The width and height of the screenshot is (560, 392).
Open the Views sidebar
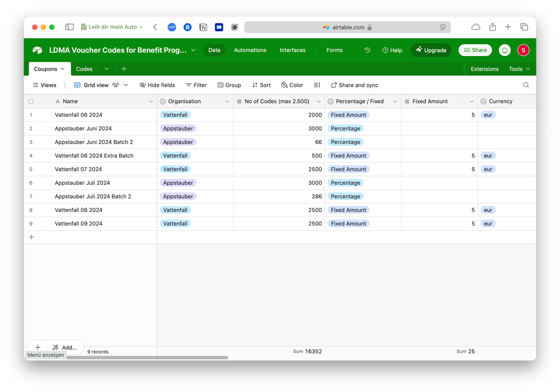click(44, 85)
